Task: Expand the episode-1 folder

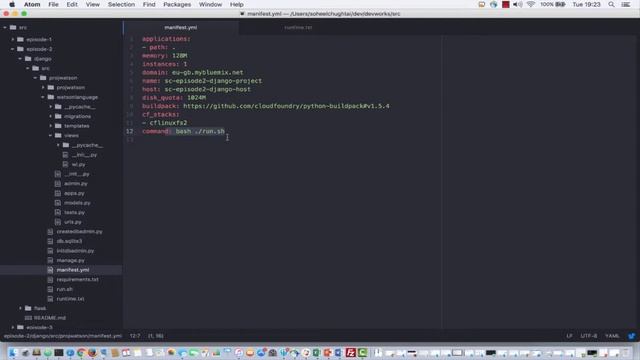Action: 13,40
